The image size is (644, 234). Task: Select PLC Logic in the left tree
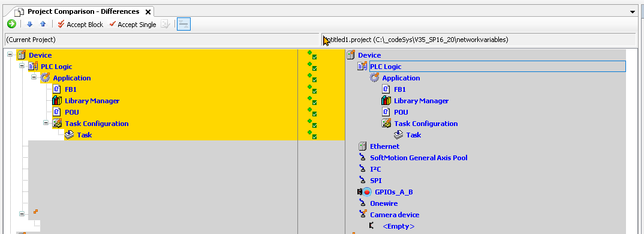point(57,67)
